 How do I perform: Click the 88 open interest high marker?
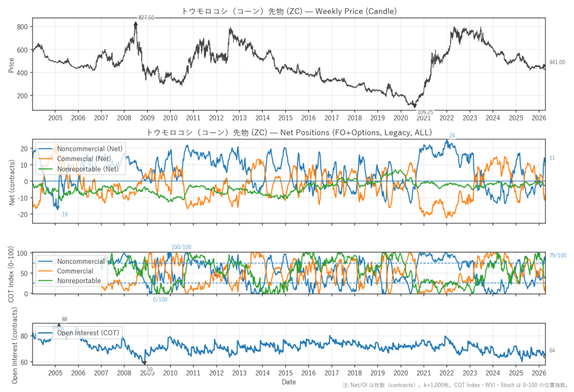(x=59, y=325)
